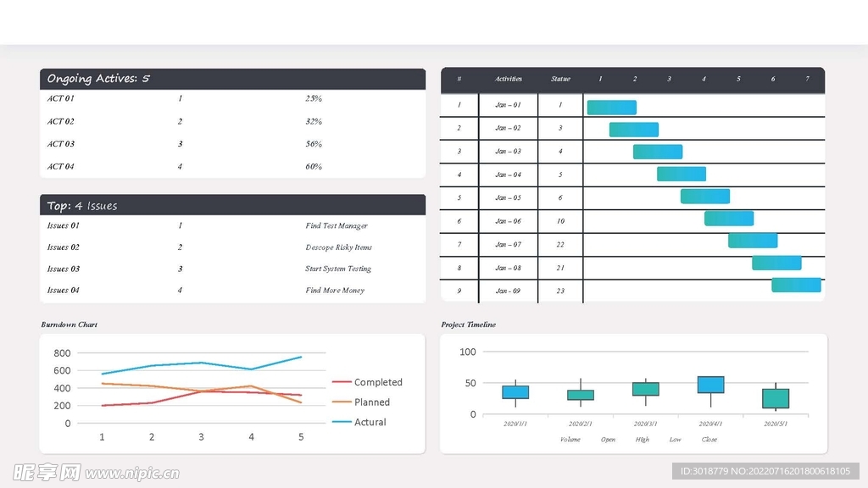Select the candlestick for 2020/1/1

(515, 392)
